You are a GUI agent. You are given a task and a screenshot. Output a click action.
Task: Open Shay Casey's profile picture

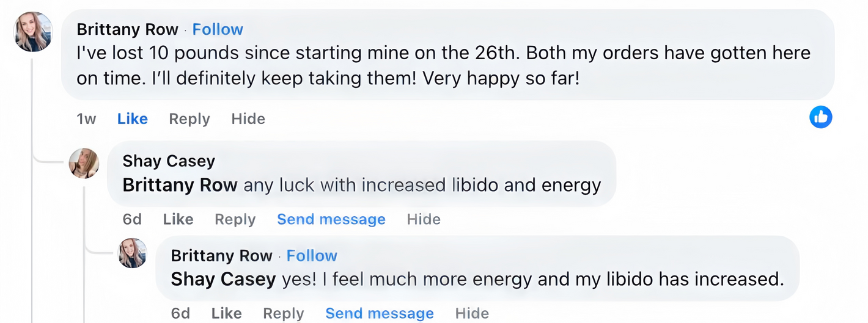pyautogui.click(x=84, y=163)
